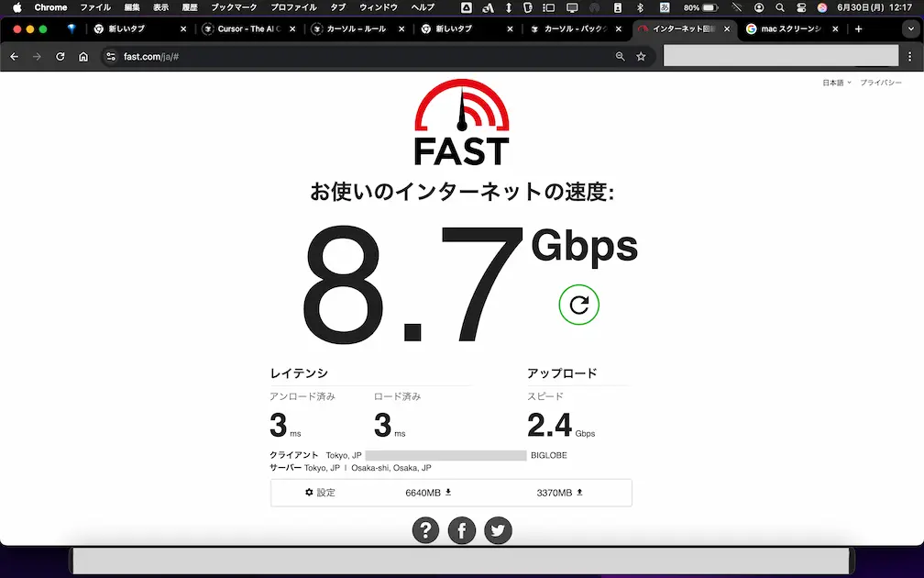Bookmark this page with the star icon

641,57
